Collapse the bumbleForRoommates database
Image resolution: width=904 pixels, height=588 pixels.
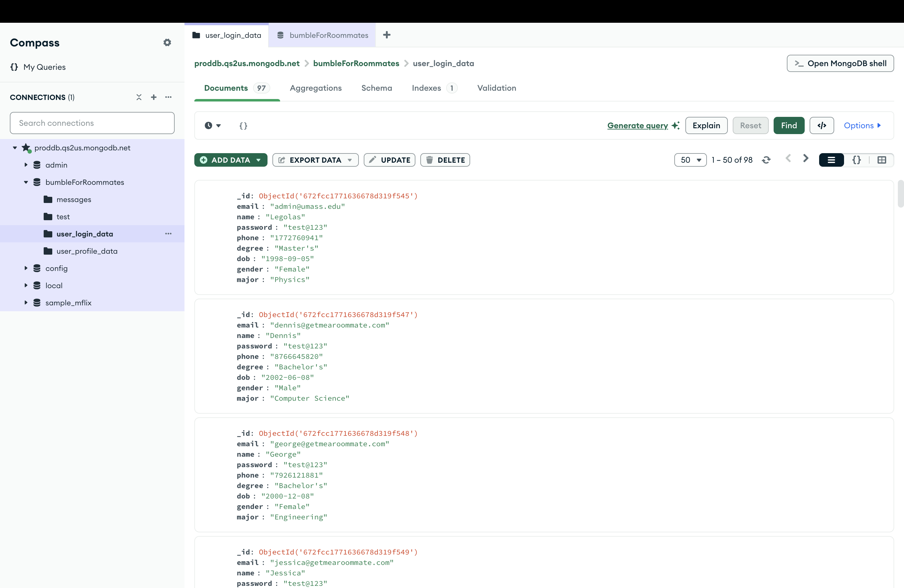point(26,182)
